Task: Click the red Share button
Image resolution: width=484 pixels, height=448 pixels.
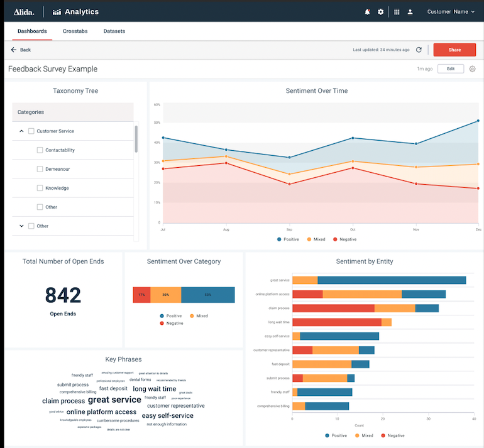Action: click(x=454, y=50)
